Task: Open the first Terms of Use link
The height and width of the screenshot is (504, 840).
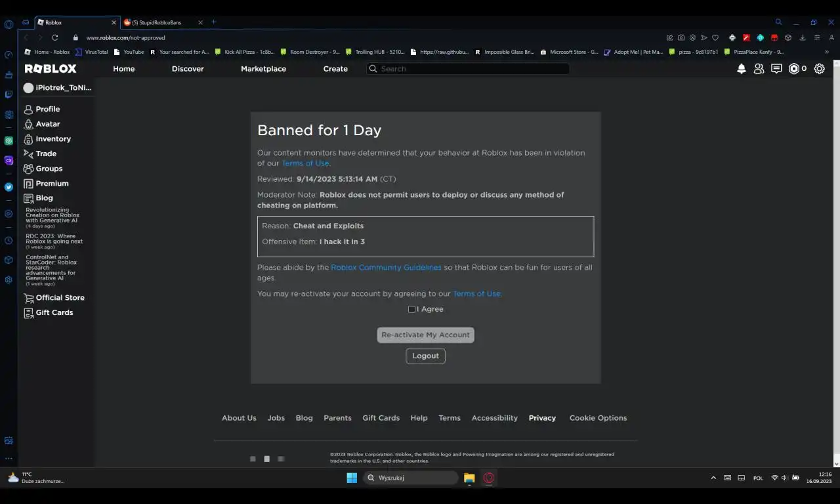Action: tap(305, 163)
